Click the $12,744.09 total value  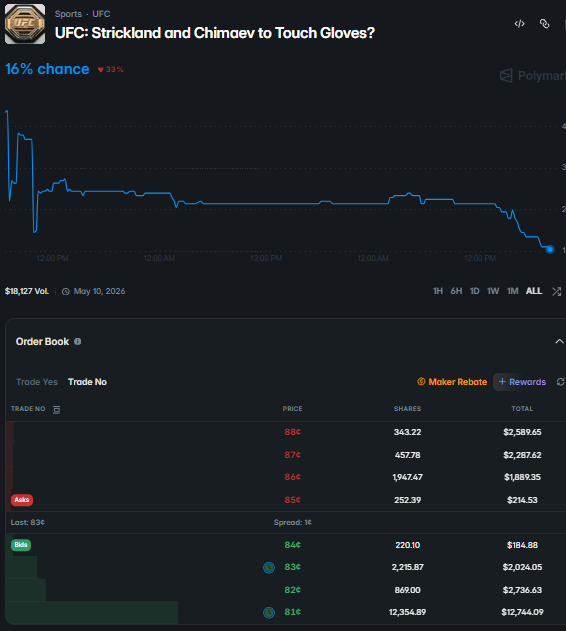pyautogui.click(x=522, y=612)
